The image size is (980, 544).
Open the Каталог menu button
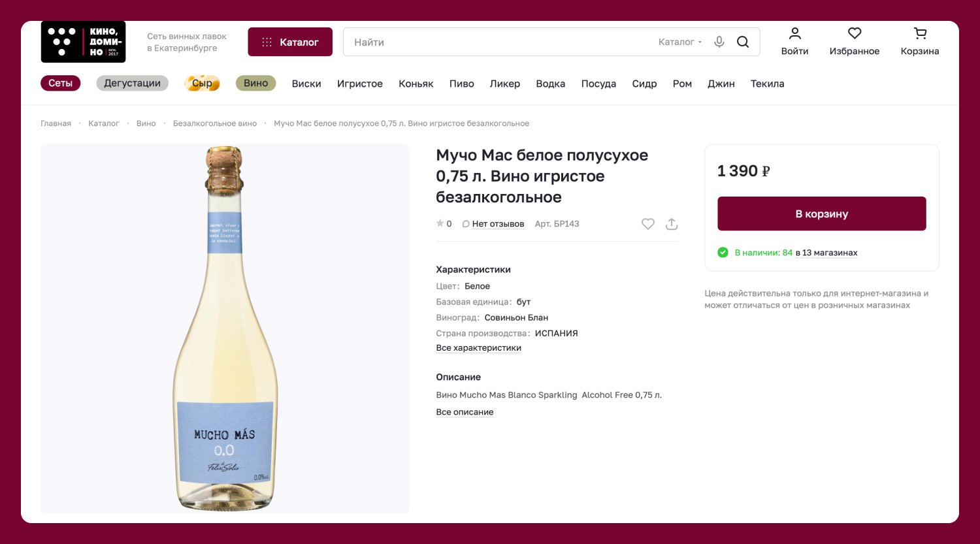click(290, 42)
